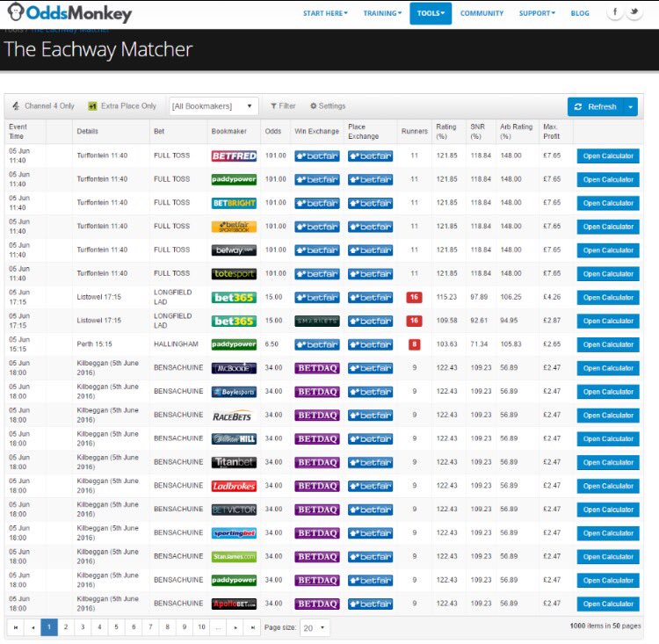Open Calculator for Betfred row

(x=608, y=156)
